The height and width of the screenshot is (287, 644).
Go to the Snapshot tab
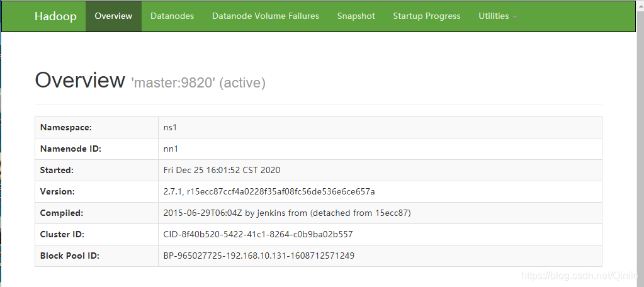tap(356, 16)
